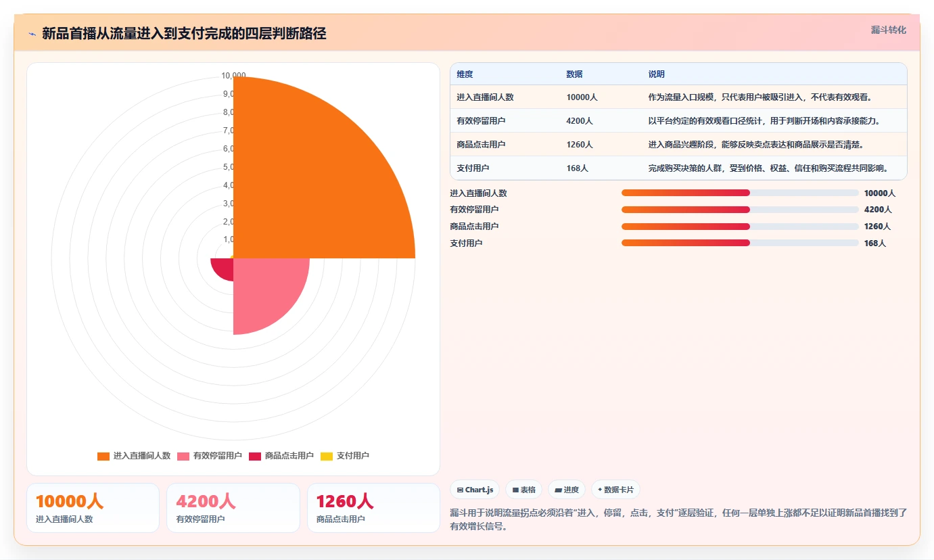Click the 支付用户 progress bar
Screen dimensions: 934x560
tap(740, 243)
